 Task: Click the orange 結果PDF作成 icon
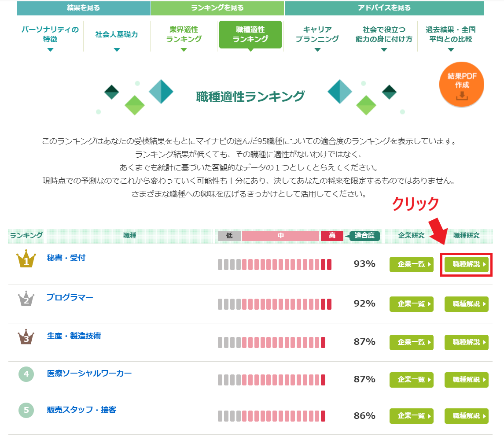(461, 84)
